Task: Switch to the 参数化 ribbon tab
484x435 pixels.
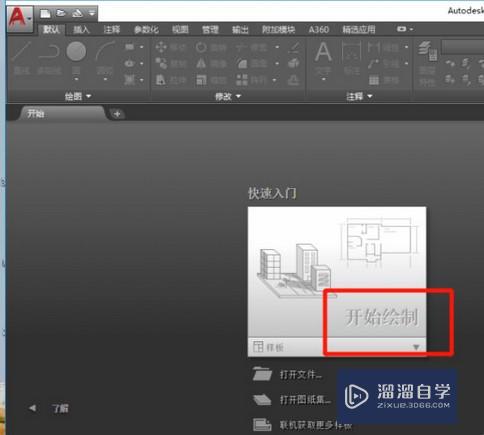Action: pos(146,30)
